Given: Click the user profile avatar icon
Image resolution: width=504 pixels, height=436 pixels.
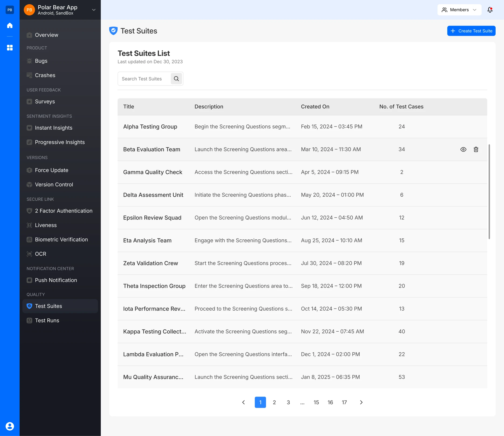Looking at the screenshot, I should (x=10, y=426).
